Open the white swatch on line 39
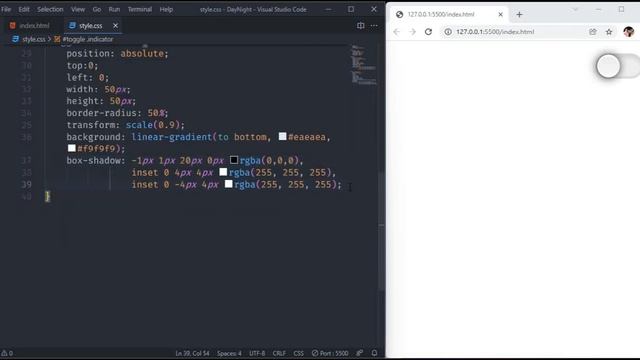 (229, 184)
